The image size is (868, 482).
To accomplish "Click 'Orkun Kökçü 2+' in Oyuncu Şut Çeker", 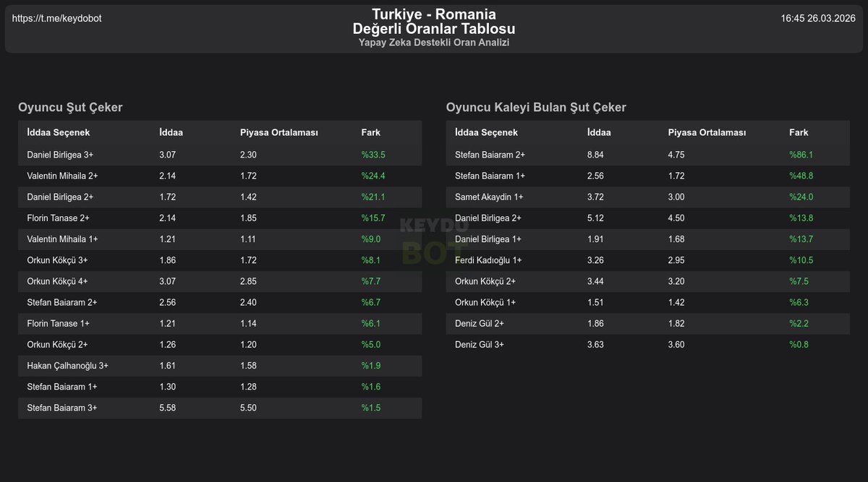I will tap(57, 345).
